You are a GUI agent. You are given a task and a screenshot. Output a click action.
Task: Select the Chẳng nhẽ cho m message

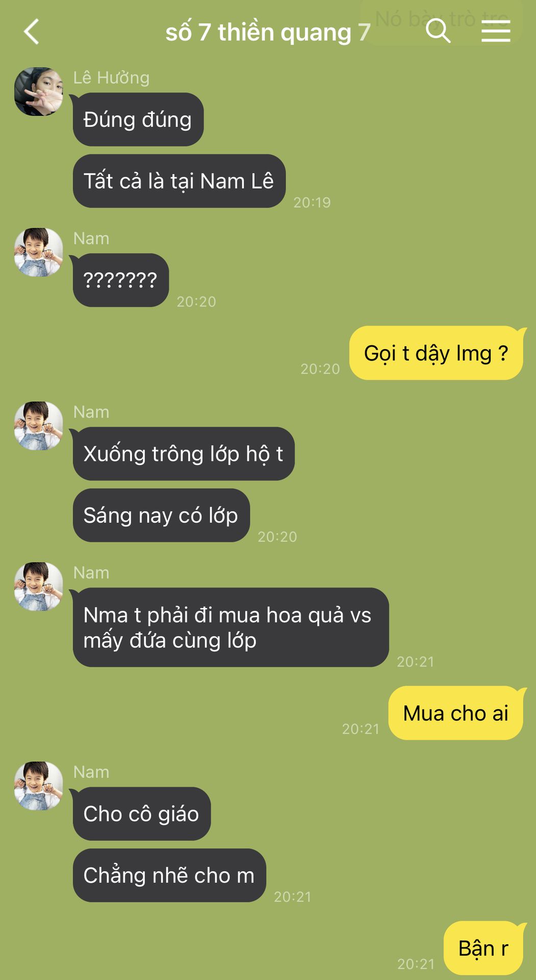(x=169, y=875)
